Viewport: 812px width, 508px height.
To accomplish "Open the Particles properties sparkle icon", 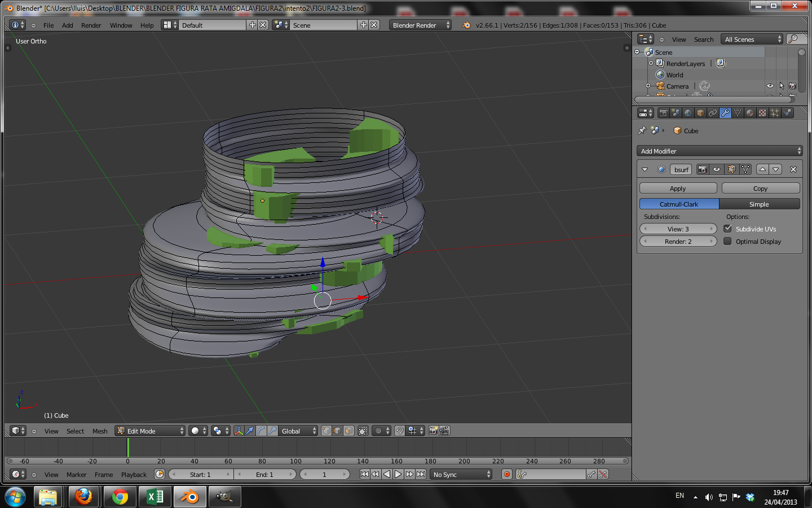I will [x=775, y=113].
